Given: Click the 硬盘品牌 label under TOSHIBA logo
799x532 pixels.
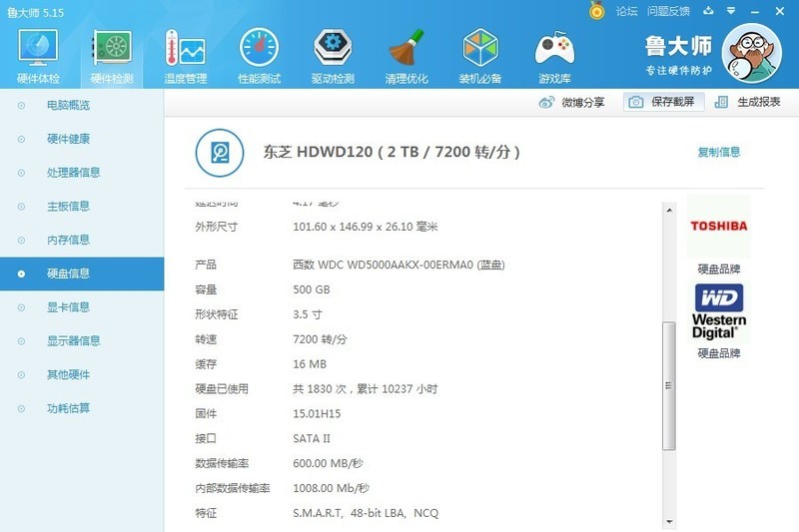Looking at the screenshot, I should 718,268.
